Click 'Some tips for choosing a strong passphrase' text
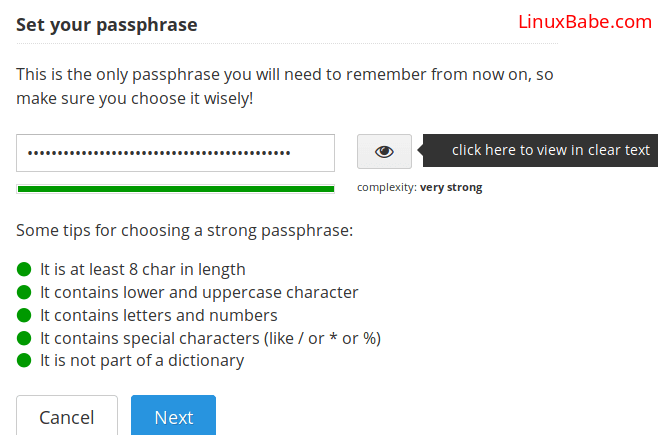Screen dimensions: 658x435 point(185,231)
